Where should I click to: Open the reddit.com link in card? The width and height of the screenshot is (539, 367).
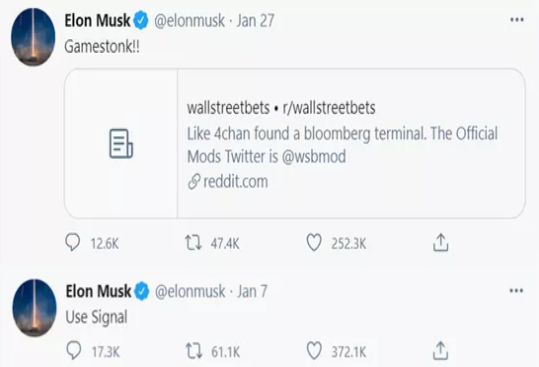tap(228, 181)
